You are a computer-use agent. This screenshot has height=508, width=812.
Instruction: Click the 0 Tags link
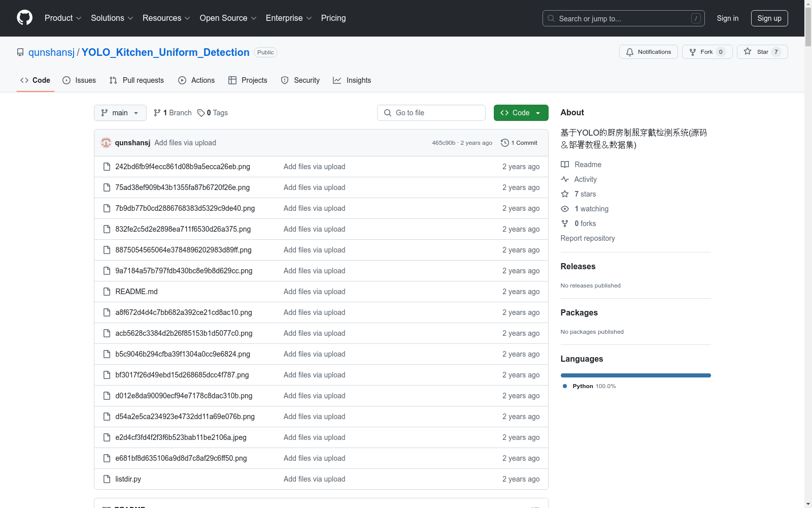point(213,113)
